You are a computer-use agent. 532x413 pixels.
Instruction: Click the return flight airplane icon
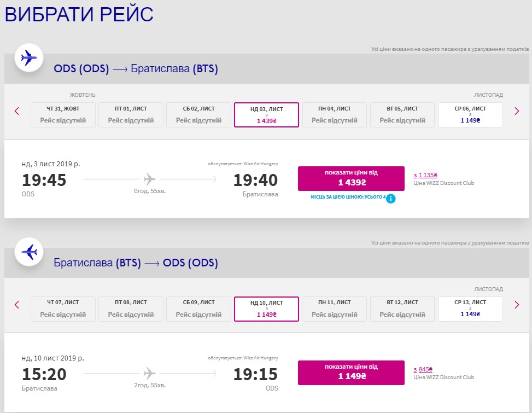29,252
